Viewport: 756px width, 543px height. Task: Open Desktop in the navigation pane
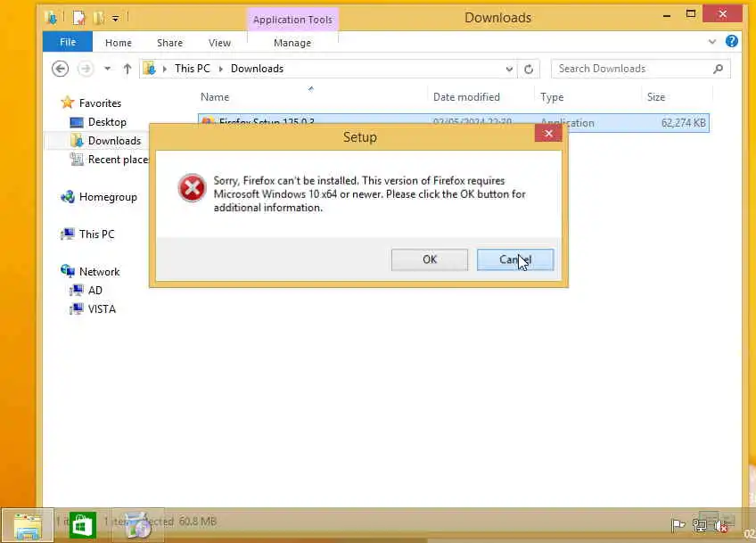(107, 122)
